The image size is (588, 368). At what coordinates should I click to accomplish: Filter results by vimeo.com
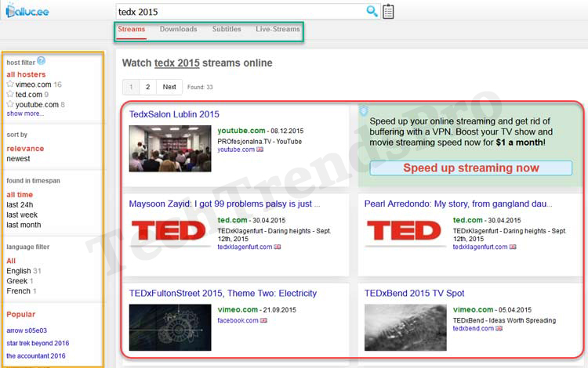pos(34,85)
